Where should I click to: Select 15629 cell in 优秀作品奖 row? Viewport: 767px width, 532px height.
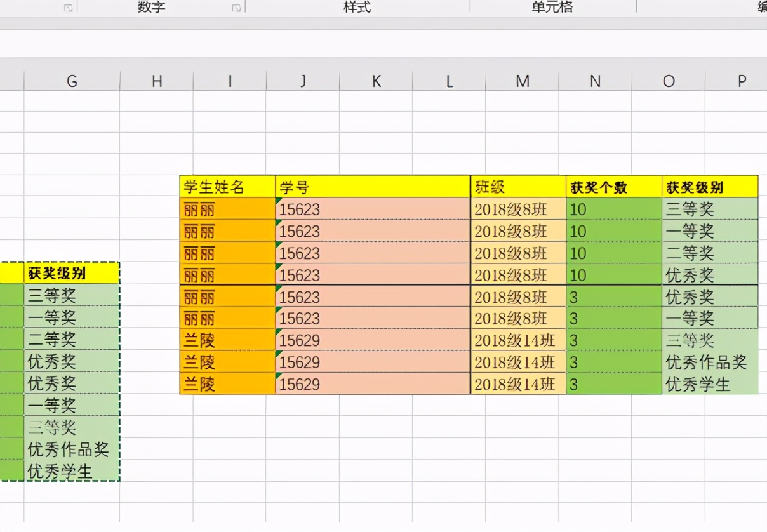(x=373, y=362)
